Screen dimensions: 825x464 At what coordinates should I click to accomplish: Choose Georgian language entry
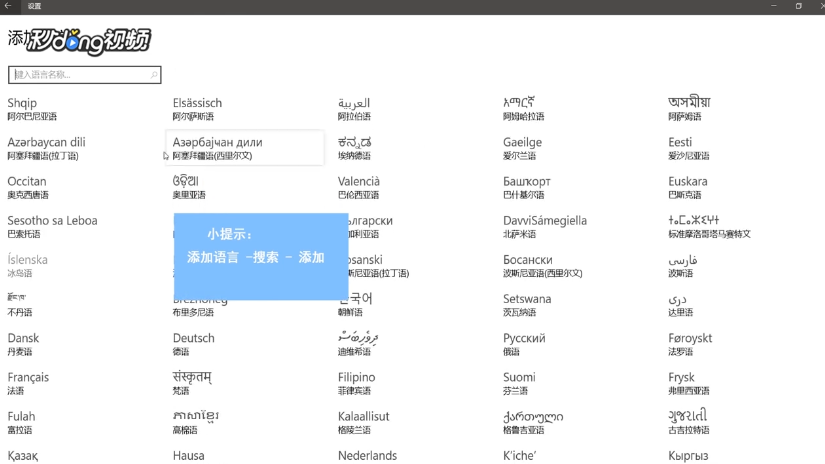[533, 422]
